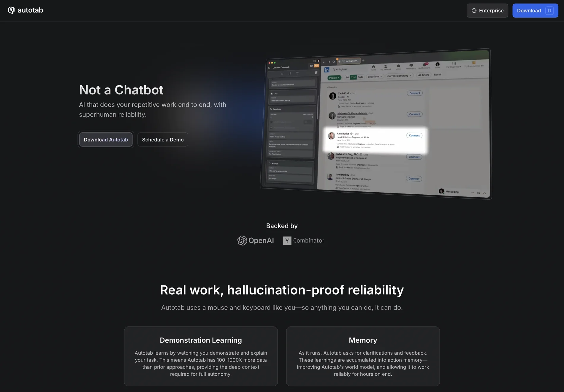
Task: Click Connect next to Michaela Shtilman-Minkin
Action: click(x=414, y=114)
